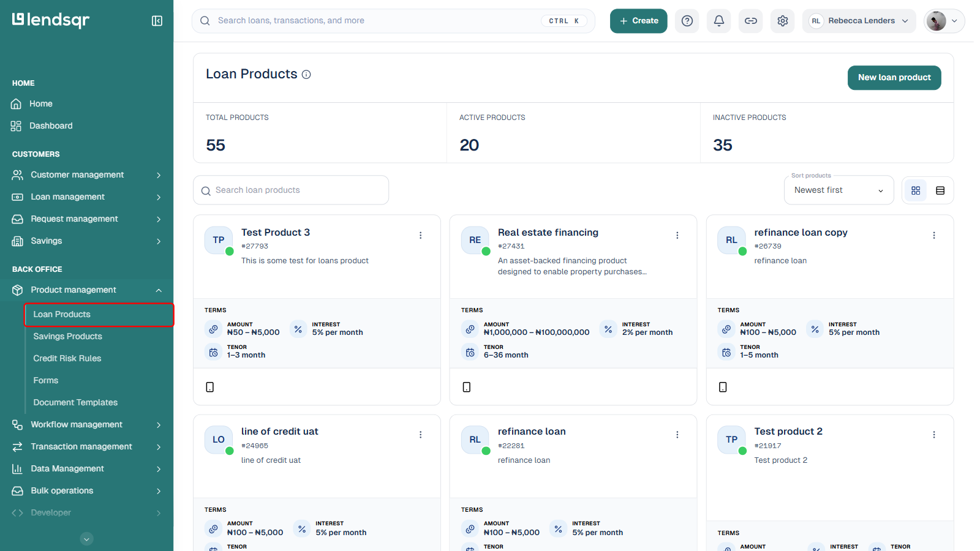Expand Savings menu chevron
The width and height of the screenshot is (980, 551).
tap(159, 241)
